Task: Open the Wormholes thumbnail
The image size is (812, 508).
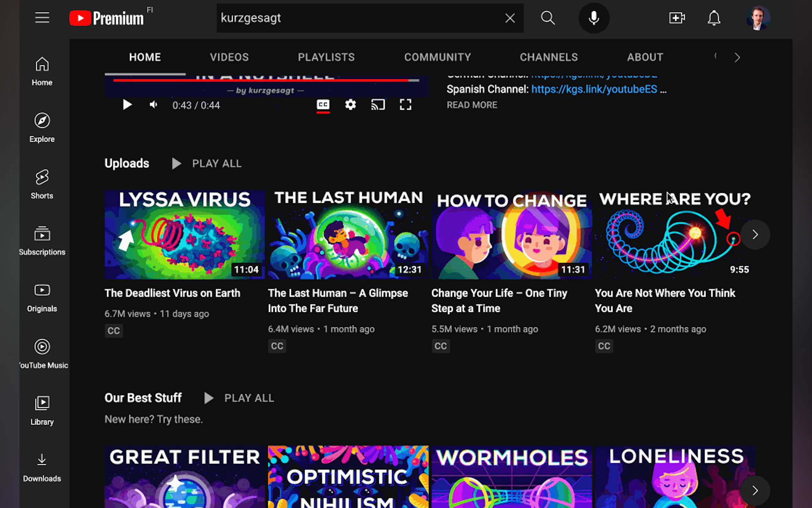Action: [511, 477]
